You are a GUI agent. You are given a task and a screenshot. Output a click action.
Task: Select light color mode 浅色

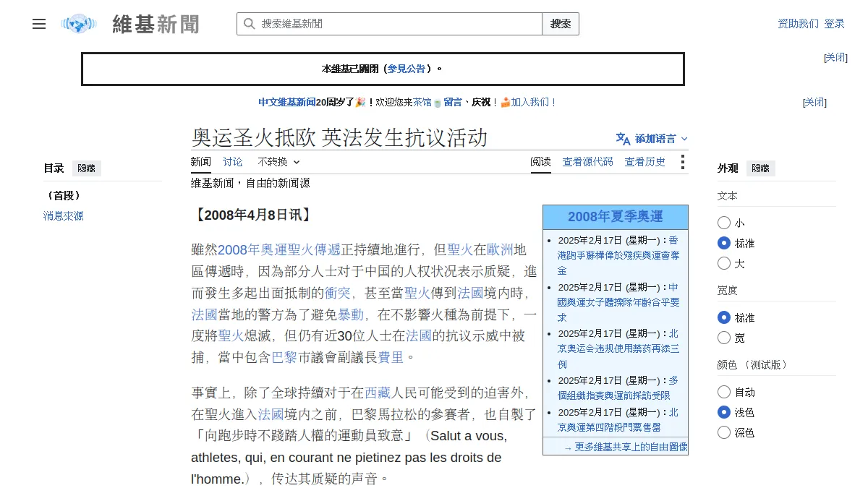pyautogui.click(x=724, y=412)
